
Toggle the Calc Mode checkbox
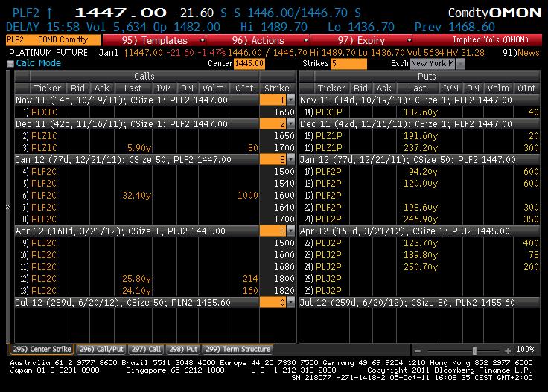[x=10, y=63]
